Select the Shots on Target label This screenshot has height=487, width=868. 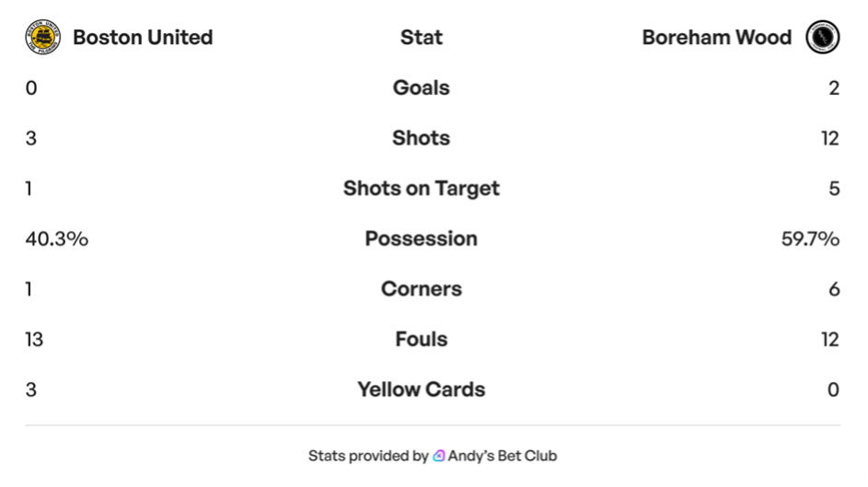click(x=422, y=189)
